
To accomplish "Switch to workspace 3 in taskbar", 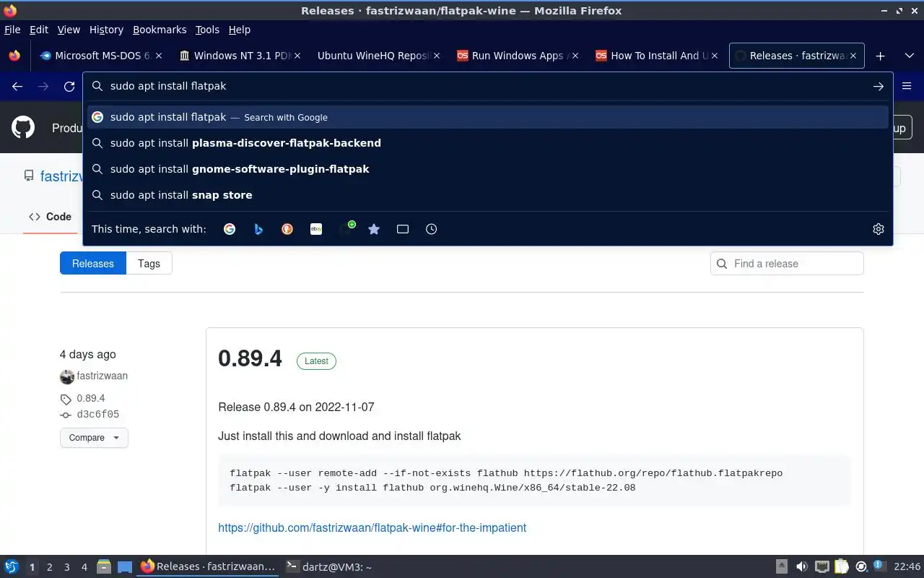I will pyautogui.click(x=66, y=567).
